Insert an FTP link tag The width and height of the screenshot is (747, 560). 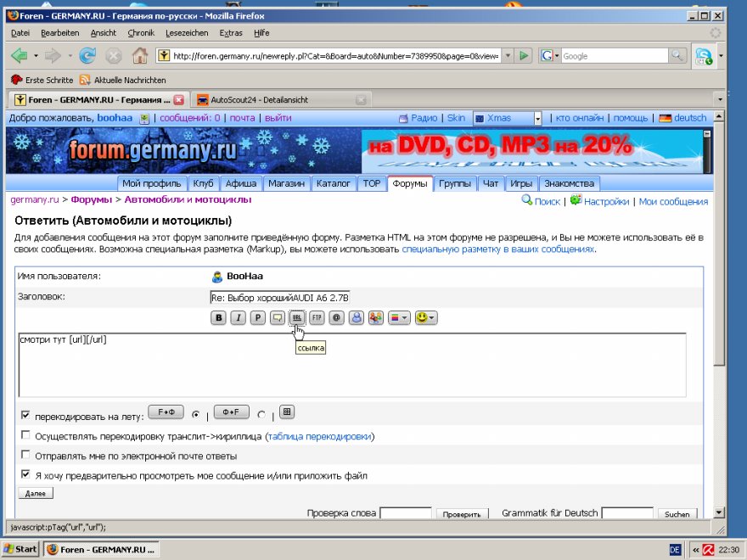click(x=317, y=317)
